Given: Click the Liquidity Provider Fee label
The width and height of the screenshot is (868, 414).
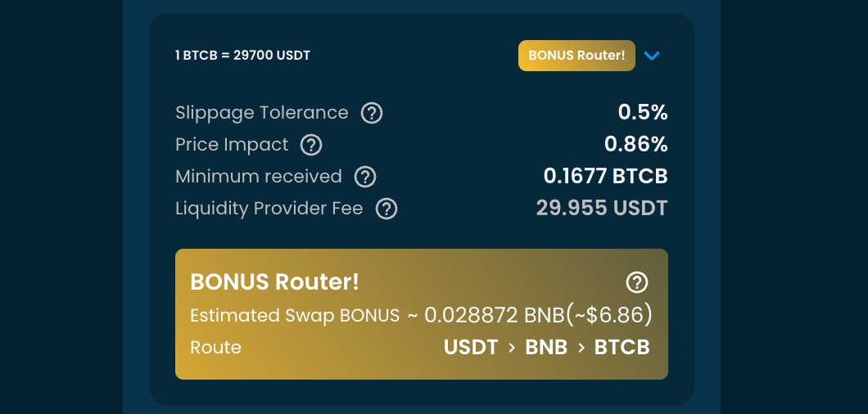Looking at the screenshot, I should [269, 209].
